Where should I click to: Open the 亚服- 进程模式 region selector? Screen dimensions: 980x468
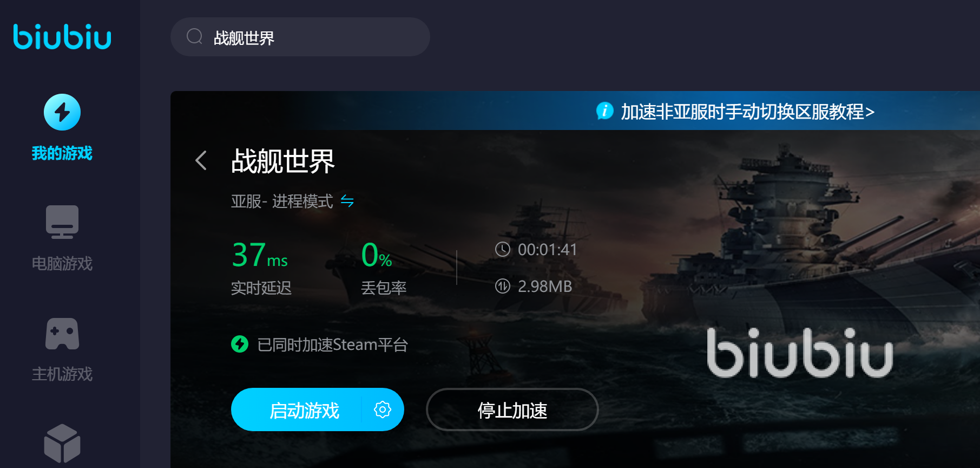click(x=282, y=201)
